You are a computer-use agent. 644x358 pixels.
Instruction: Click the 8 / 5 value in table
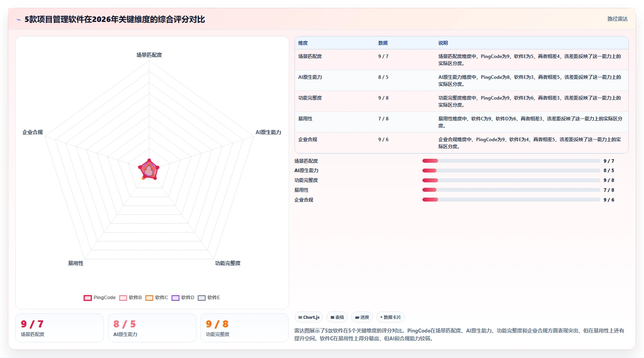(x=383, y=77)
